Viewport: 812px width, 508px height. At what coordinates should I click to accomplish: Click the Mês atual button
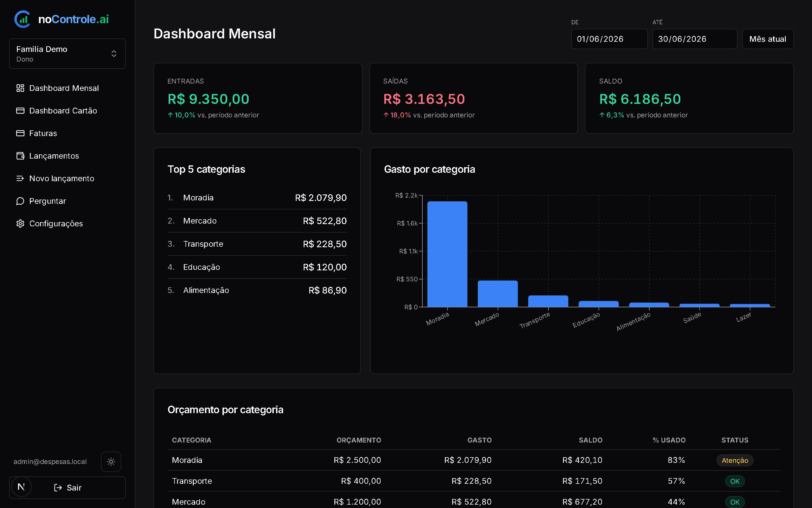click(767, 39)
